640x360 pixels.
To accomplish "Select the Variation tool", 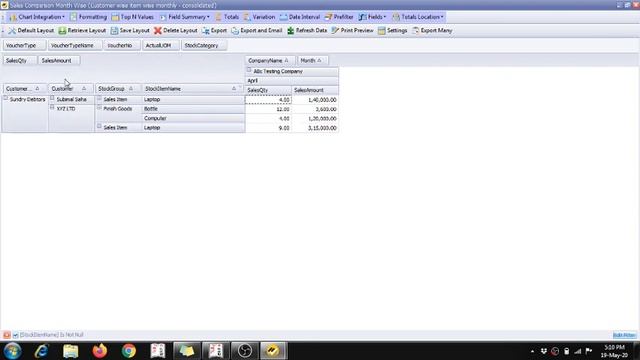I will click(260, 17).
